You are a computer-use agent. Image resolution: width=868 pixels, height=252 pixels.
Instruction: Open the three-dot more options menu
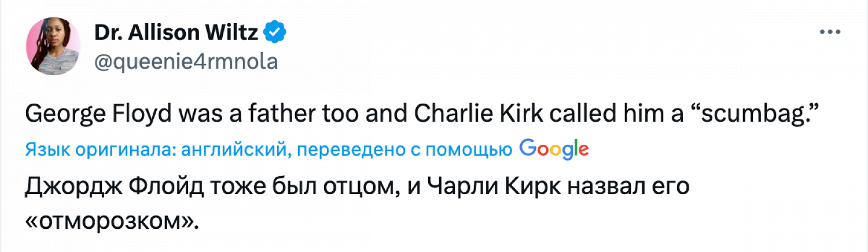point(829,34)
